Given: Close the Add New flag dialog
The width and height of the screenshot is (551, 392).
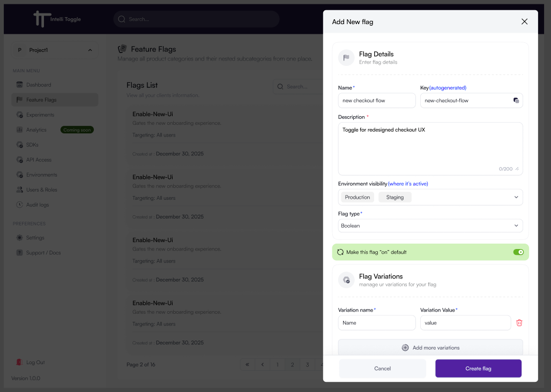Looking at the screenshot, I should 524,22.
